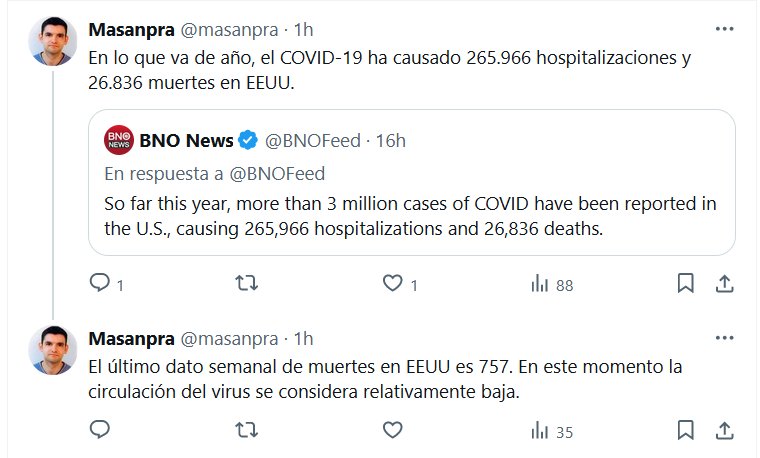Click the BNO News logo avatar
Viewport: 760px width, 458px height.
coord(119,141)
